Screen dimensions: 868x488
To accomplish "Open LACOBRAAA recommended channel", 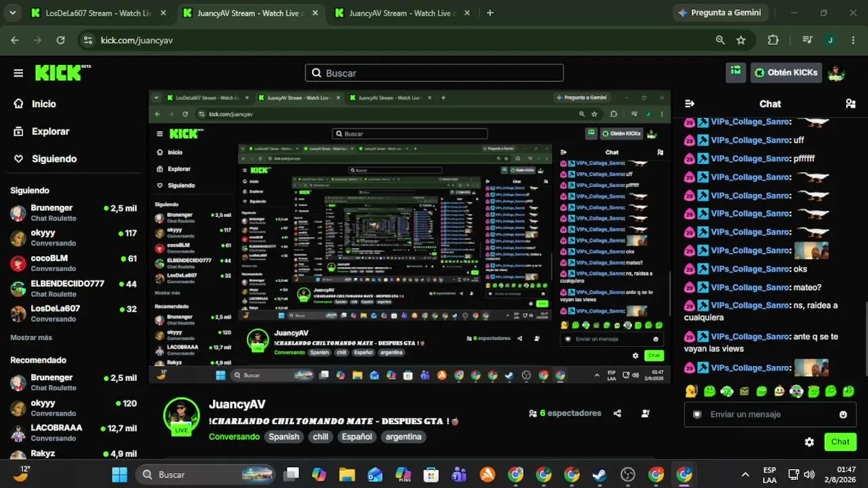I will pyautogui.click(x=73, y=432).
